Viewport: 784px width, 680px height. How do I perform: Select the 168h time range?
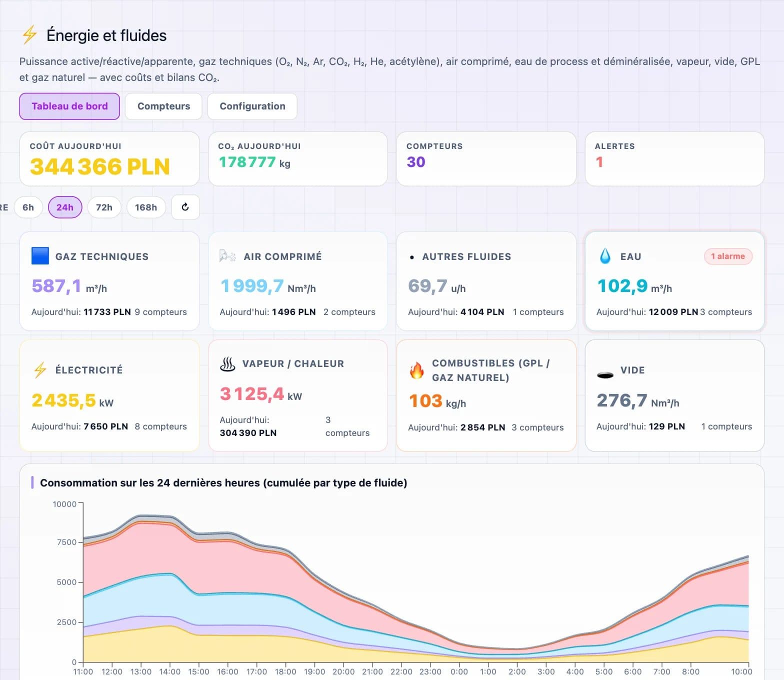click(146, 207)
